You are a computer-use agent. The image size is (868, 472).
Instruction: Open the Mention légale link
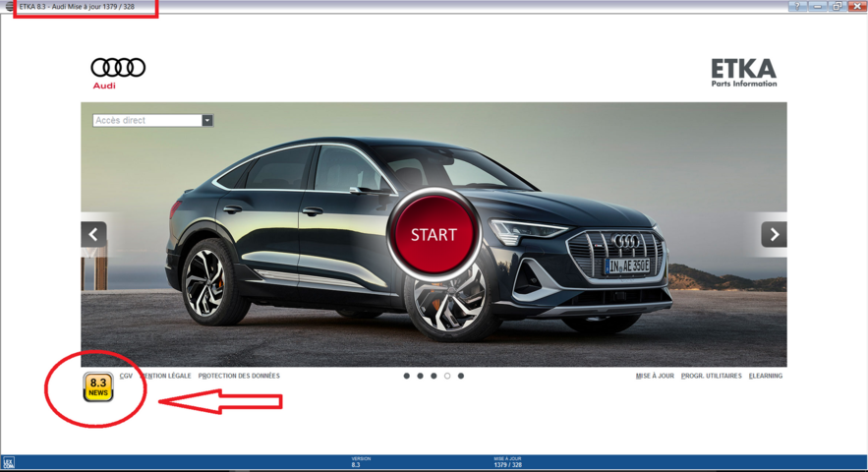point(166,376)
